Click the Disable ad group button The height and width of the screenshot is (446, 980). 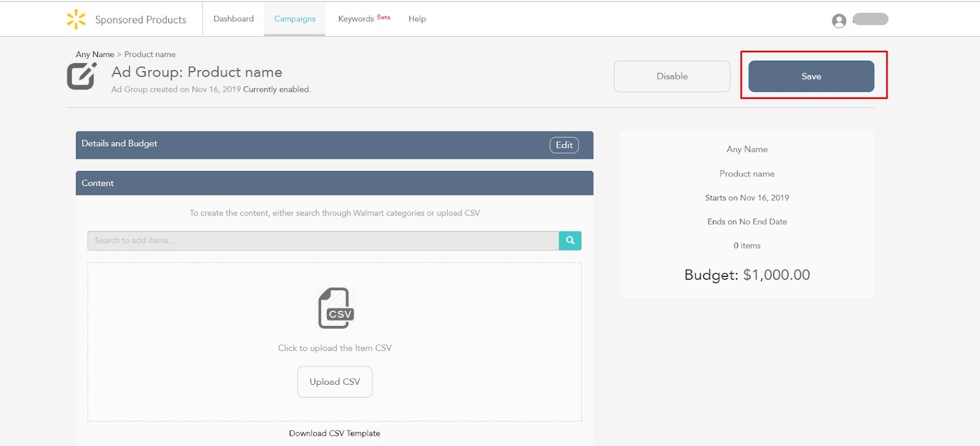tap(672, 76)
